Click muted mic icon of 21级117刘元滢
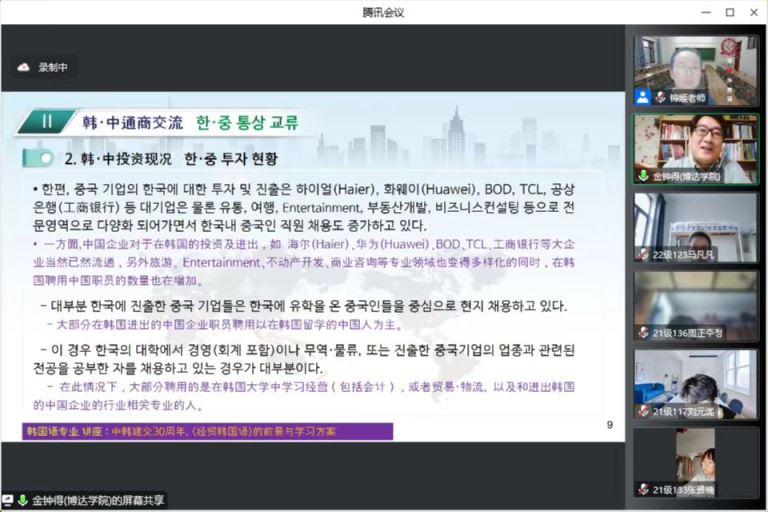 tap(643, 411)
